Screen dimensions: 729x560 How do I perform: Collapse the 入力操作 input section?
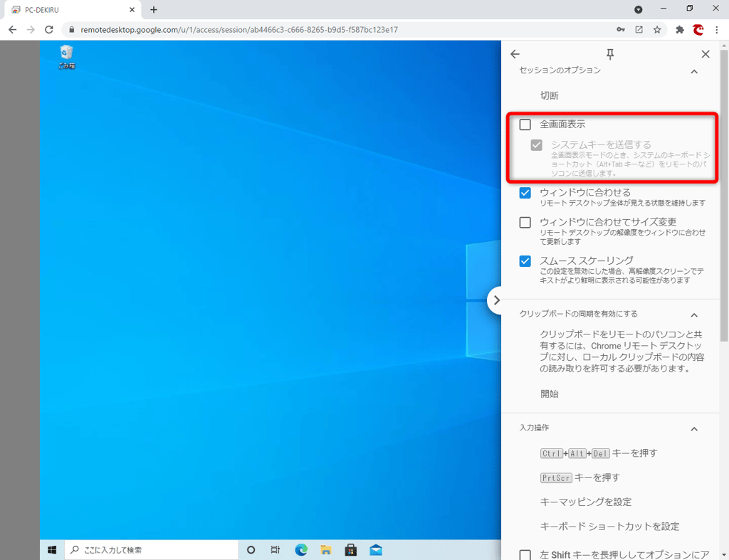click(x=694, y=428)
